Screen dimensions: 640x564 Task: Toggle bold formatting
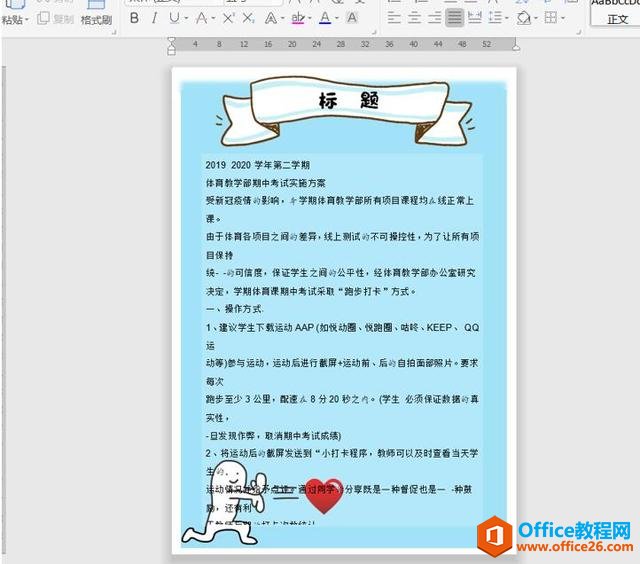[134, 18]
